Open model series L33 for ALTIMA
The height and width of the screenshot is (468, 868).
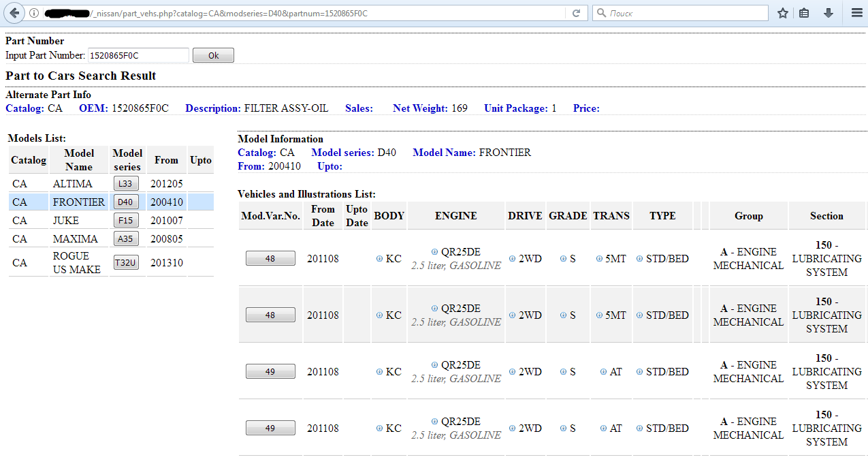[127, 183]
